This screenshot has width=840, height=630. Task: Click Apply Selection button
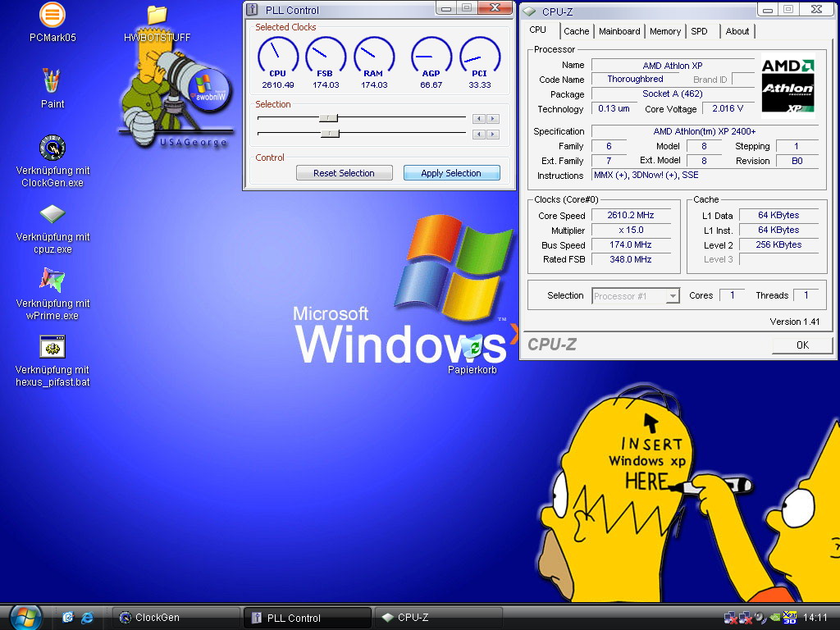click(x=451, y=173)
